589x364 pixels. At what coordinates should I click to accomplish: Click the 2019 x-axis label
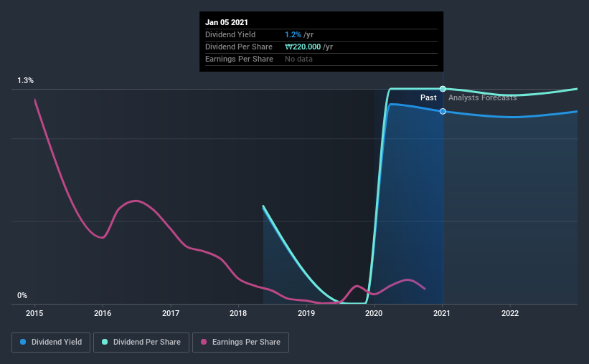coord(306,313)
